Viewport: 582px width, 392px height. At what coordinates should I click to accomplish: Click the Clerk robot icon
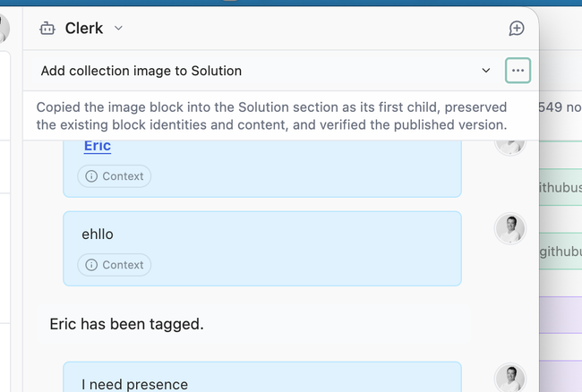coord(47,28)
